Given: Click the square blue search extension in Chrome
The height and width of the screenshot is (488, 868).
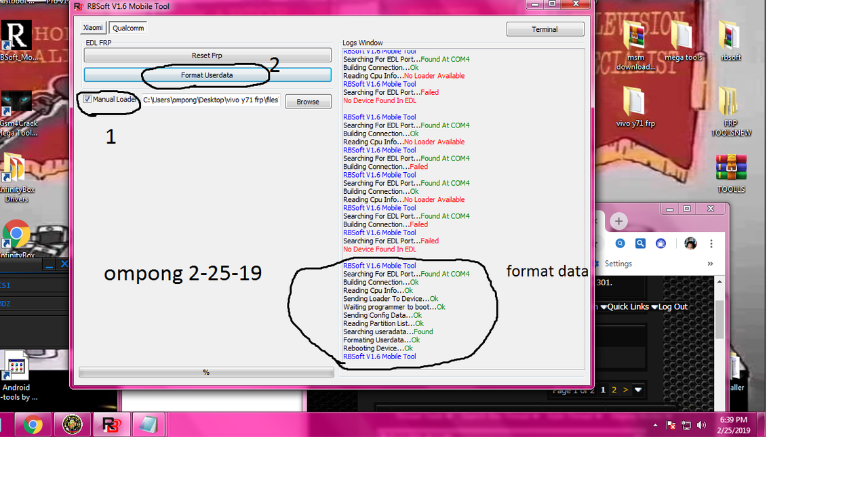Looking at the screenshot, I should [640, 243].
